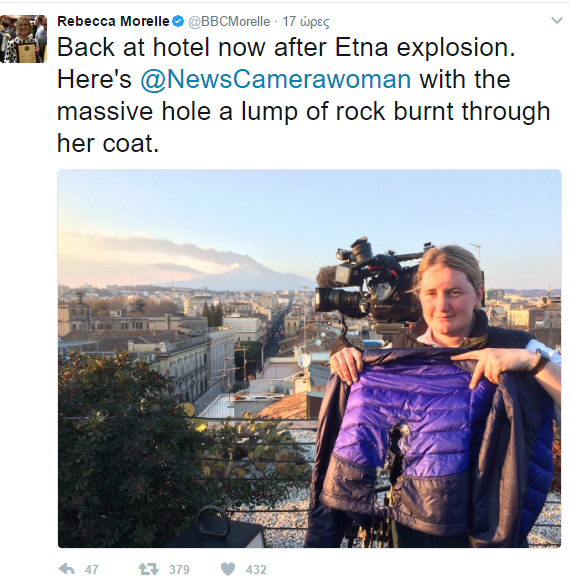Click the reply arrow icon

coord(66,569)
